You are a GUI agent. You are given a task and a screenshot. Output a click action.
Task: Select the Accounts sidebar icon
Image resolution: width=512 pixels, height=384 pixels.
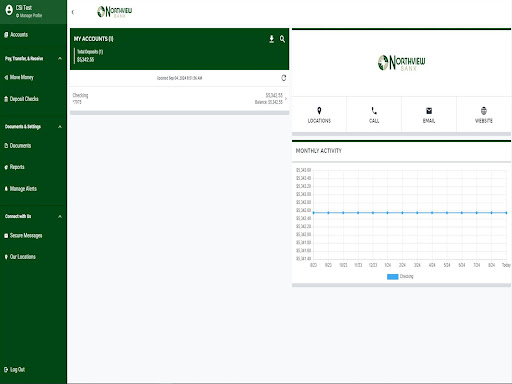tap(6, 35)
